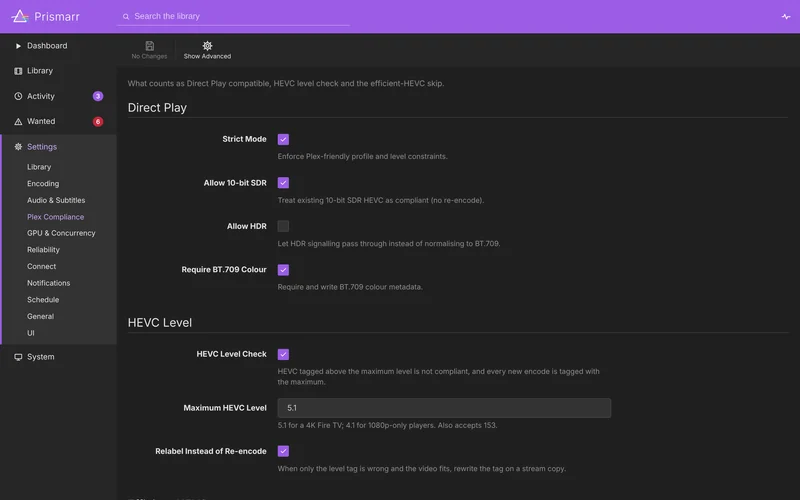This screenshot has width=800, height=500.
Task: Click the Allow HDR label
Action: [247, 226]
